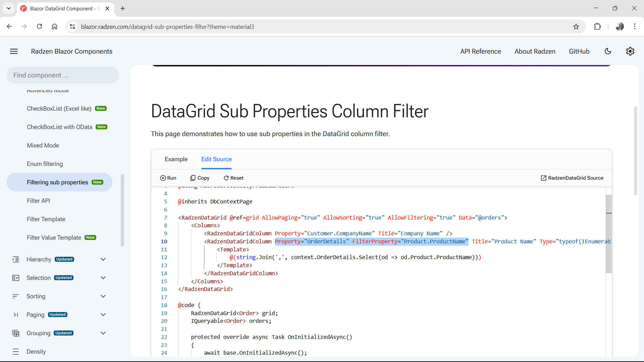This screenshot has height=362, width=644.
Task: Reload the current browser page
Action: [x=39, y=27]
